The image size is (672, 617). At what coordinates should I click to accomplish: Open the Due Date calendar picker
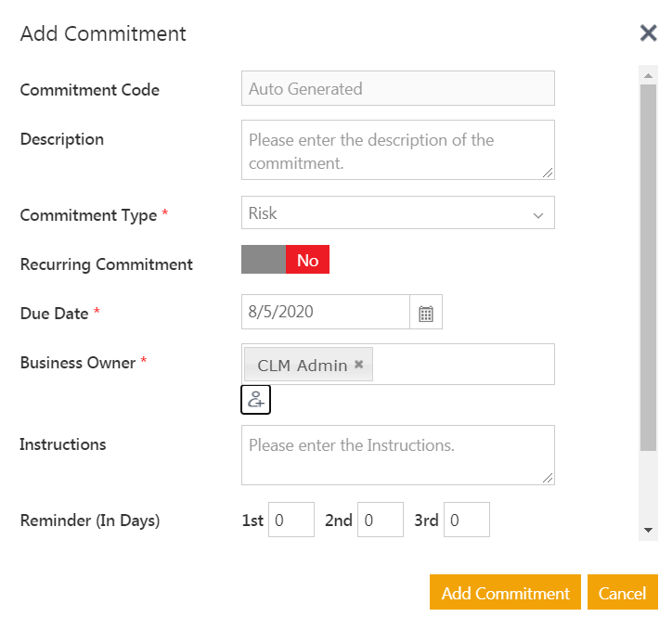pyautogui.click(x=426, y=313)
